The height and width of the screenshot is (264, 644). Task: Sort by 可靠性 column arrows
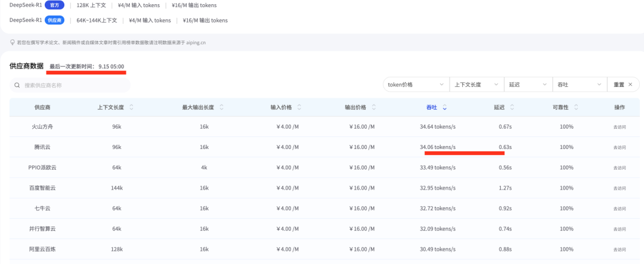point(576,107)
